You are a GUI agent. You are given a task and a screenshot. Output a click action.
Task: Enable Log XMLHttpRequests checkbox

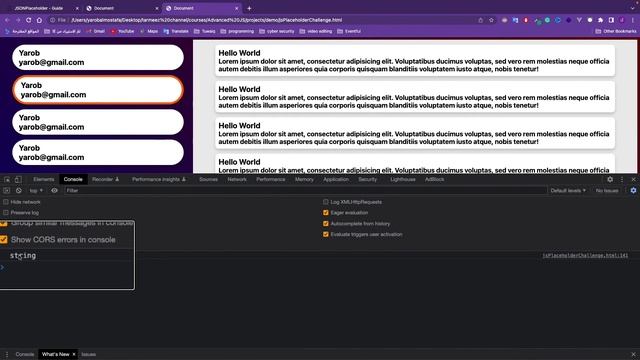click(x=326, y=202)
